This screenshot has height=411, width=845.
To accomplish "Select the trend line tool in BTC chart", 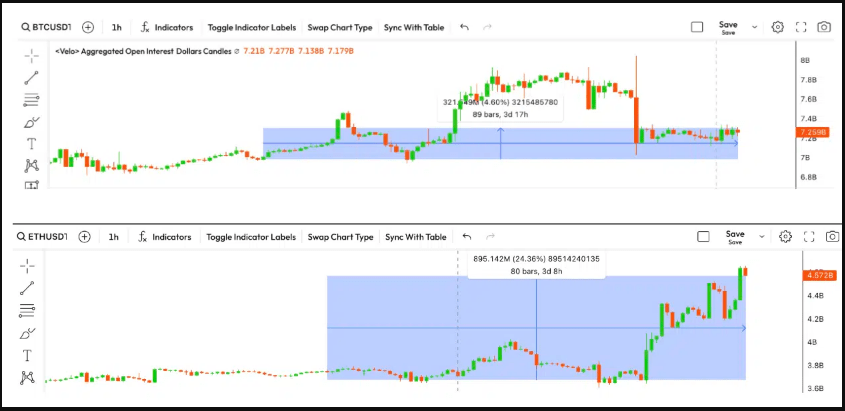I will pos(31,78).
